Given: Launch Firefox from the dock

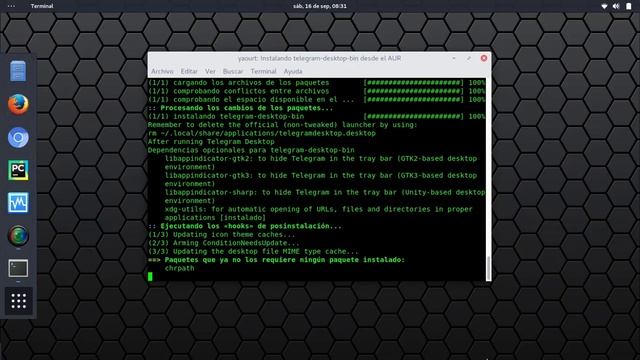Looking at the screenshot, I should click(x=18, y=104).
